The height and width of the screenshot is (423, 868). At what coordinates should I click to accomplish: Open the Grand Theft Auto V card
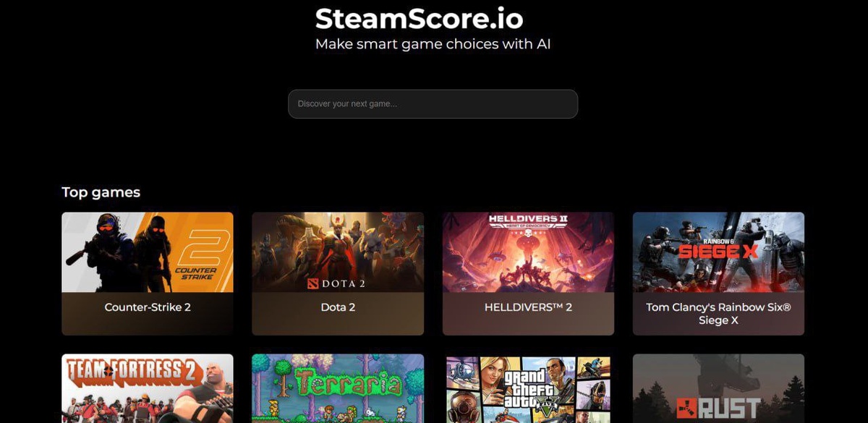click(528, 388)
